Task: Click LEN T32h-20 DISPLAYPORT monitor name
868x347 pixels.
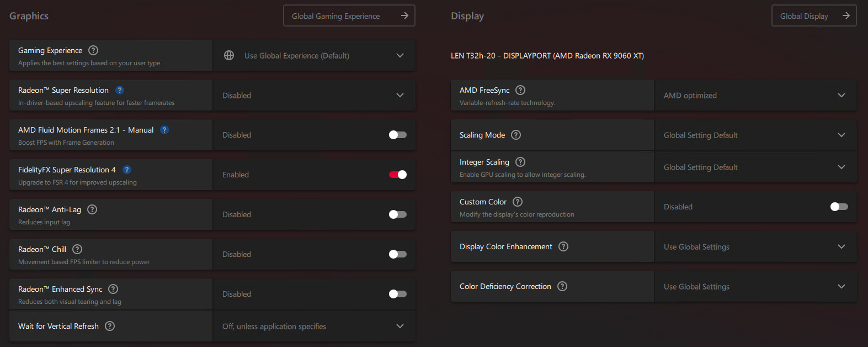Action: coord(547,55)
